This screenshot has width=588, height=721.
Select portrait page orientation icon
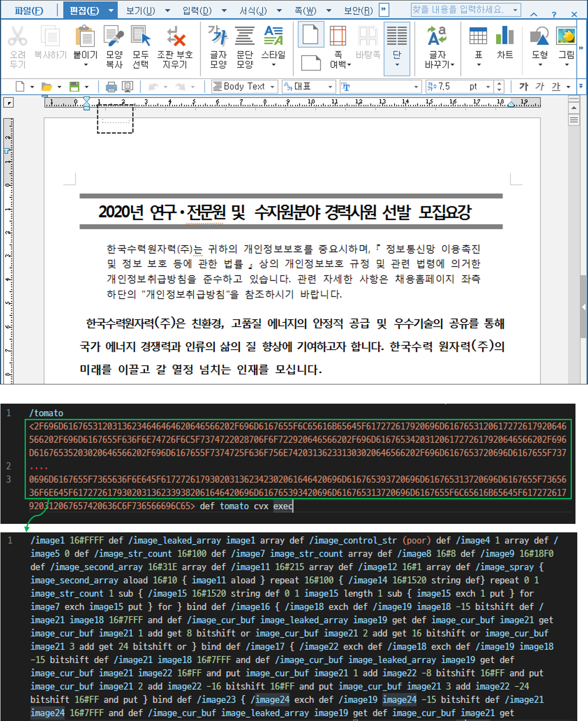(311, 35)
